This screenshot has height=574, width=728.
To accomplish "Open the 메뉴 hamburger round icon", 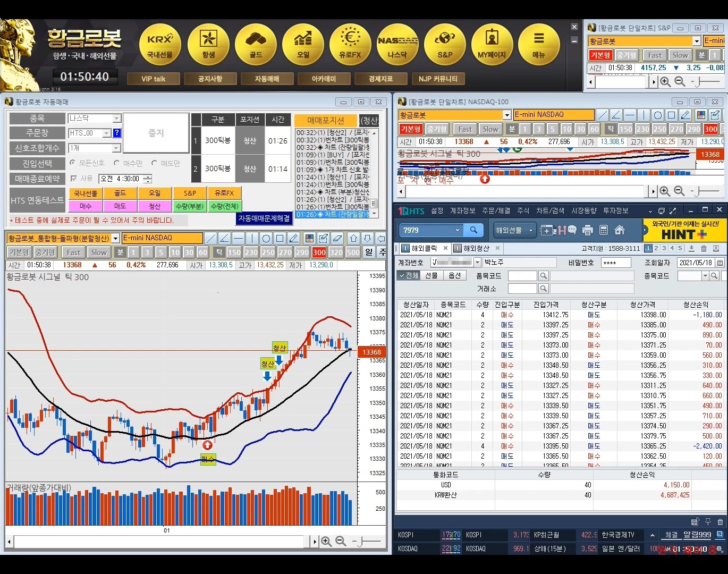I will (539, 45).
